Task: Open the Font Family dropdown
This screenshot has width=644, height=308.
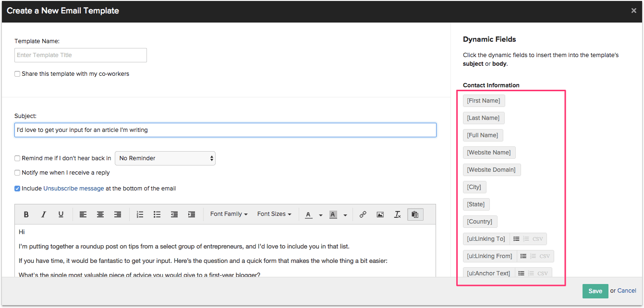Action: (x=229, y=214)
